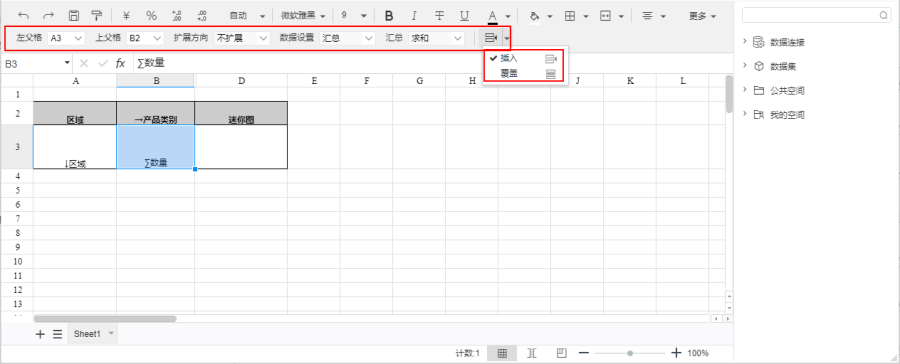This screenshot has width=900, height=364.
Task: Apply currency format with ¥ icon
Action: coord(126,16)
